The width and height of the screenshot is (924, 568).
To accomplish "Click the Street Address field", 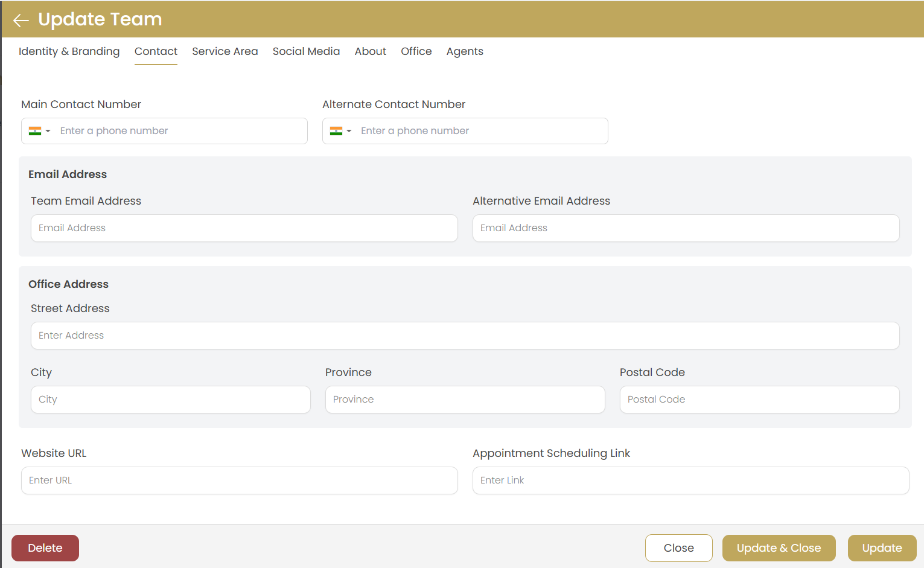I will [465, 336].
